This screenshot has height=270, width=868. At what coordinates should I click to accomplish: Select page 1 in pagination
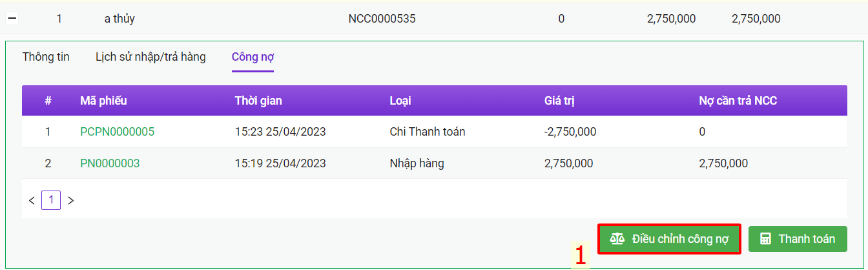click(51, 200)
